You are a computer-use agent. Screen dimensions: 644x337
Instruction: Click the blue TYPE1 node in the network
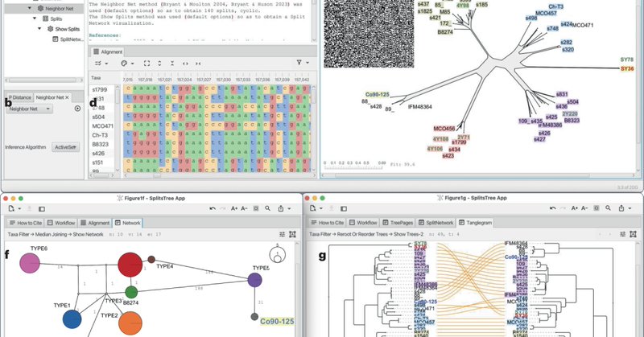coord(72,319)
